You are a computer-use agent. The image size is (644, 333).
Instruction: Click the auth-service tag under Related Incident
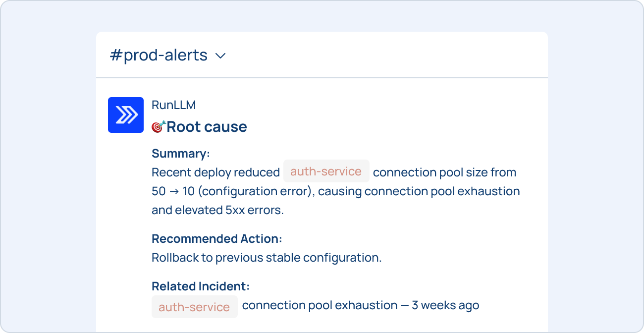[194, 307]
